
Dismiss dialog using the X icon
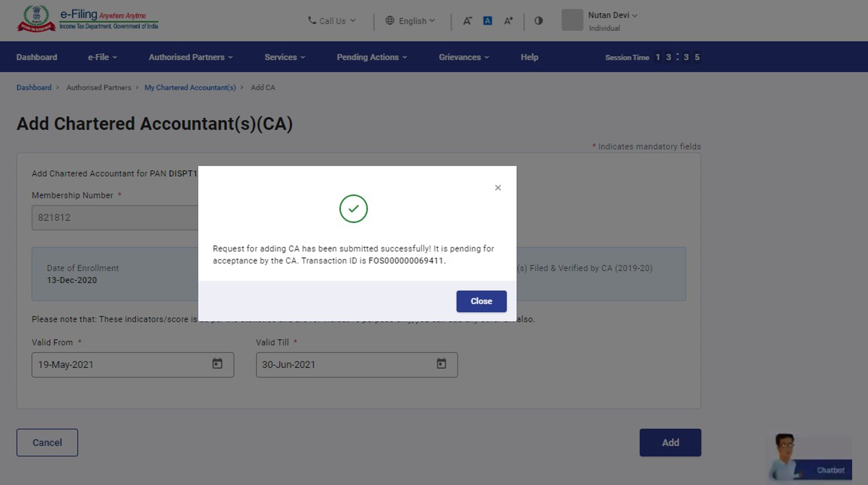pos(498,187)
